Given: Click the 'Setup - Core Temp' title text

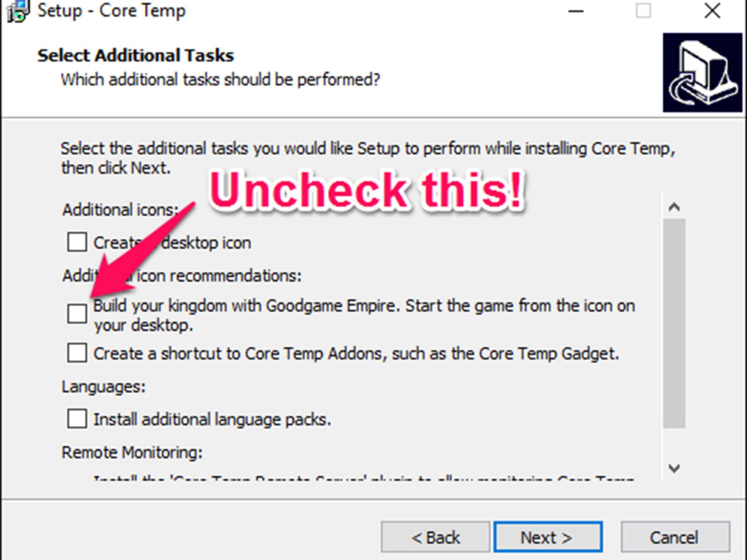Looking at the screenshot, I should tap(112, 11).
